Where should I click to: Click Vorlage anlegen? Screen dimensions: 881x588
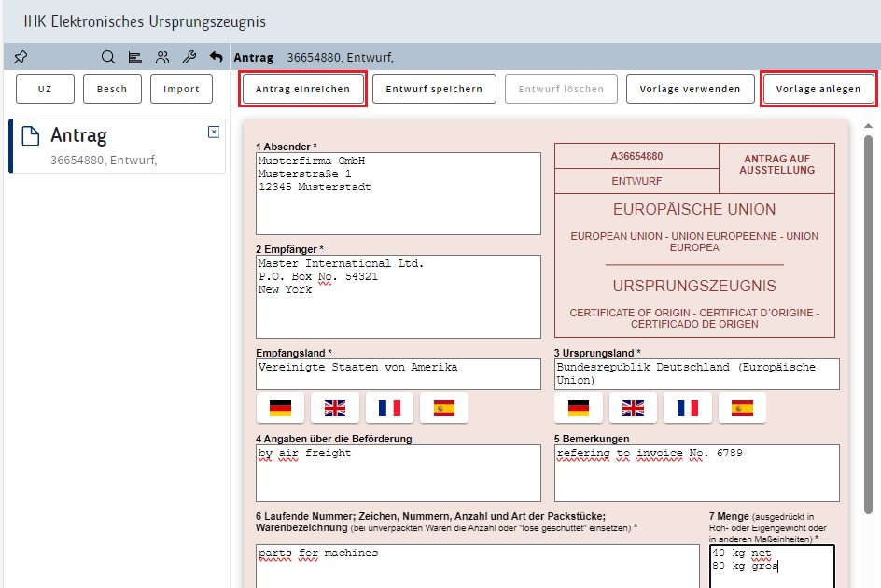[818, 89]
